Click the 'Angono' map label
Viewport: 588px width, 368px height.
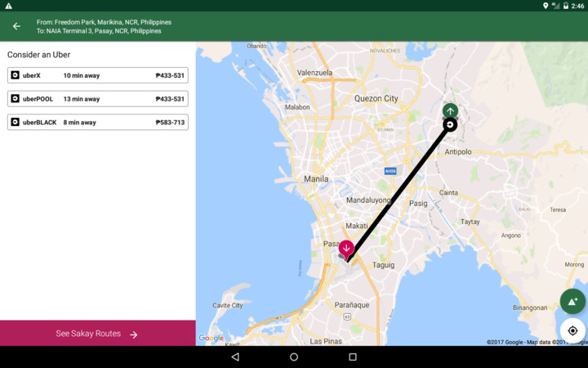(x=510, y=236)
